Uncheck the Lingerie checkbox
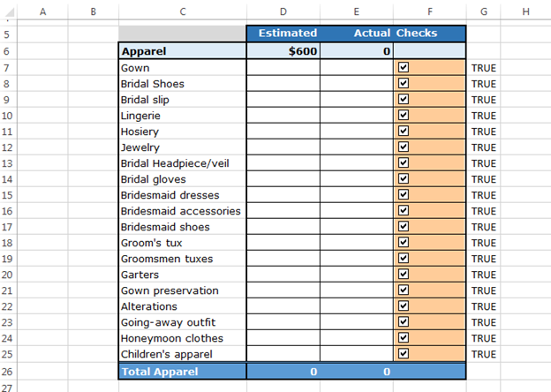The width and height of the screenshot is (551, 392). tap(404, 115)
